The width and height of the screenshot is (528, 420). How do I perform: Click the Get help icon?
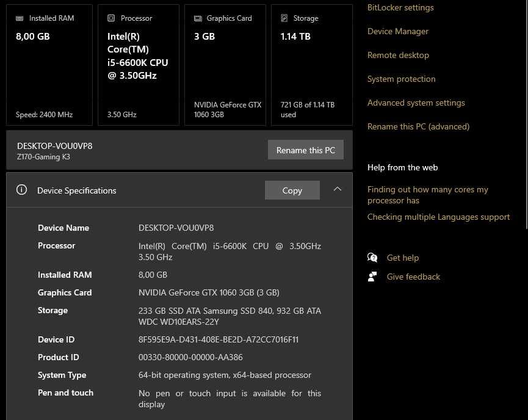pos(372,258)
